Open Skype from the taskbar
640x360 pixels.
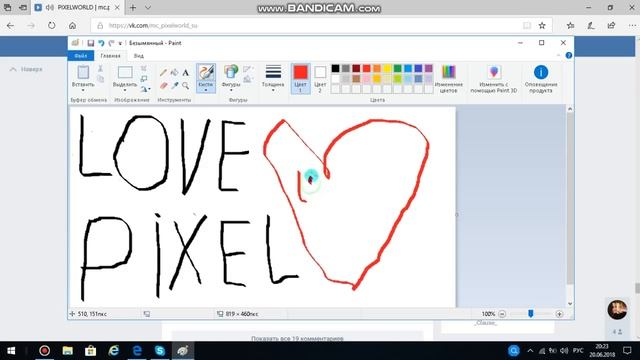click(x=160, y=351)
